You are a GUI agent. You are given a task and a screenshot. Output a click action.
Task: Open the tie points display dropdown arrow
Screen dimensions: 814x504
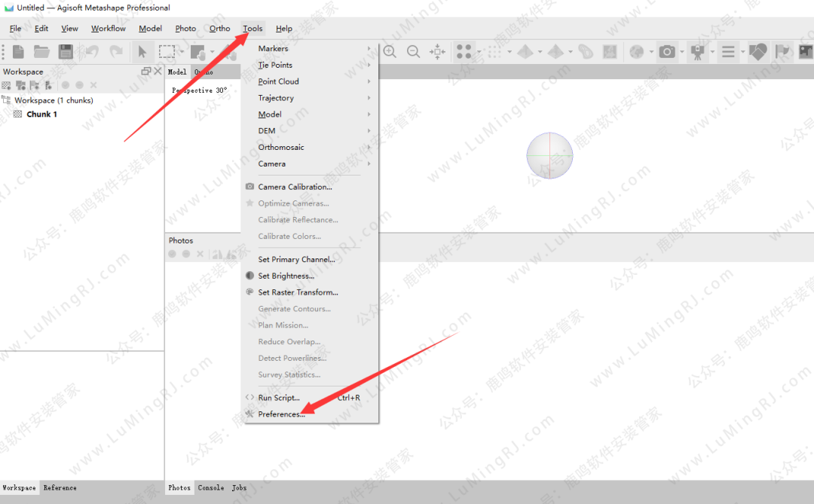479,52
